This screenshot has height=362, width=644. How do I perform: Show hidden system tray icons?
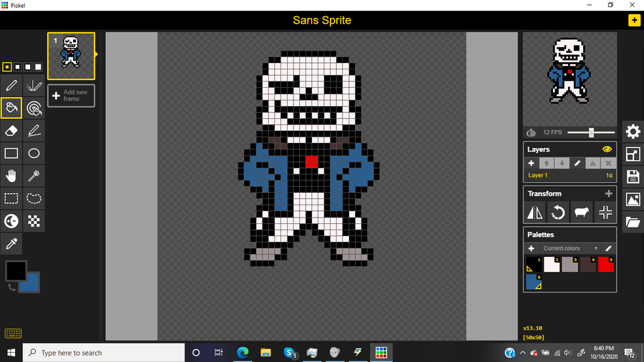522,353
